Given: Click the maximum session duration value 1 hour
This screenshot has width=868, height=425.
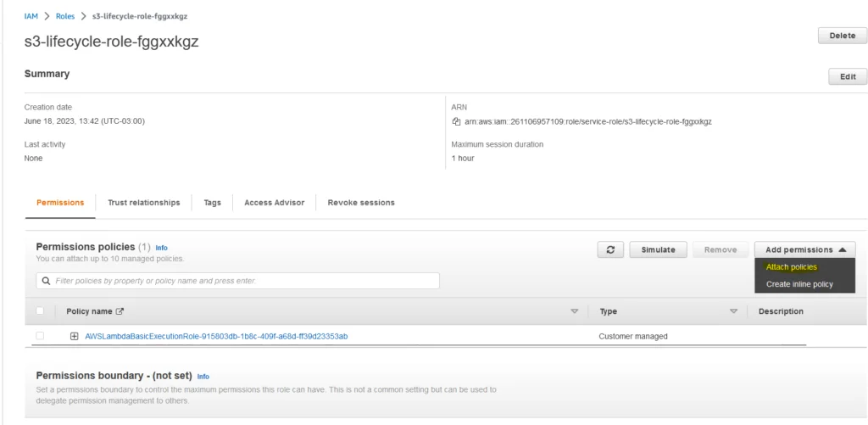Looking at the screenshot, I should 463,159.
